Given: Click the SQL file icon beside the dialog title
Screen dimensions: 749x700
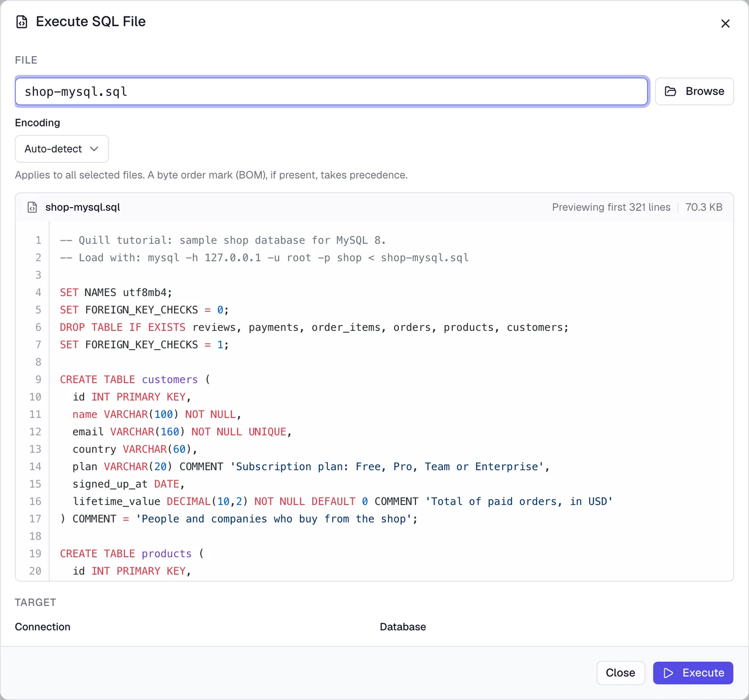Looking at the screenshot, I should tap(22, 22).
